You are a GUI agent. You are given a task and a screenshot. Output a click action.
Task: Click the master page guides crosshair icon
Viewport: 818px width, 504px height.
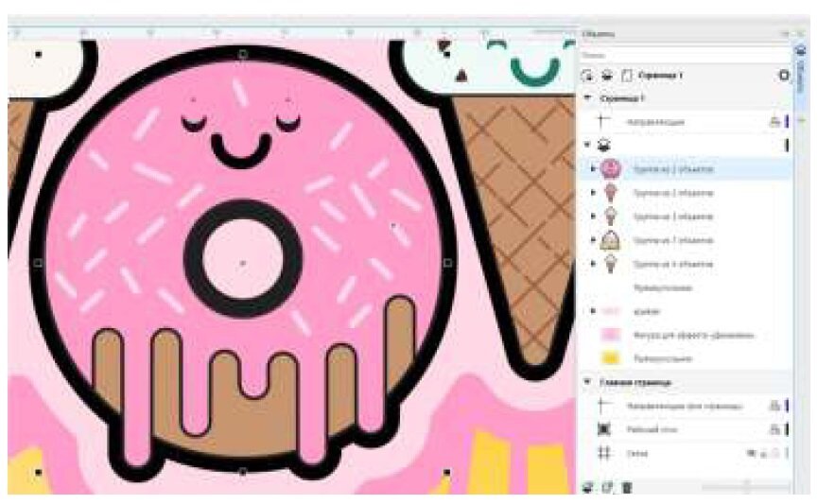(603, 406)
